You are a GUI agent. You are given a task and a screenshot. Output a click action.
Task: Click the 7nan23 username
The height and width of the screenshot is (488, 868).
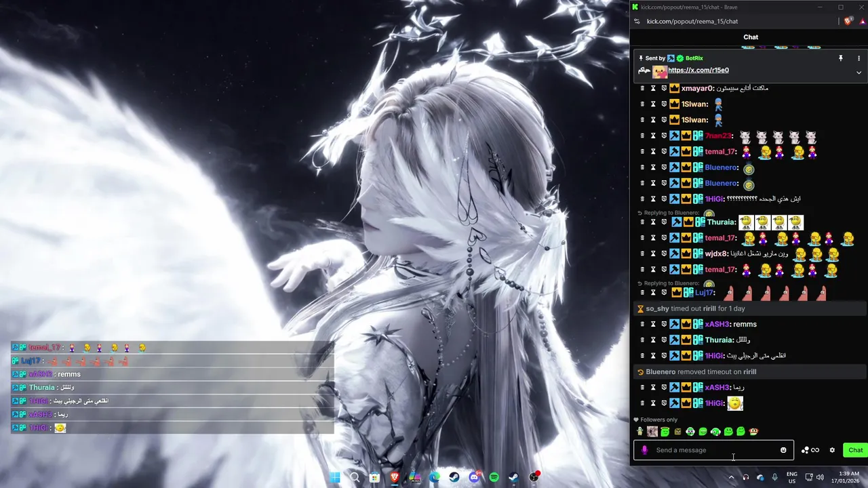click(x=718, y=136)
